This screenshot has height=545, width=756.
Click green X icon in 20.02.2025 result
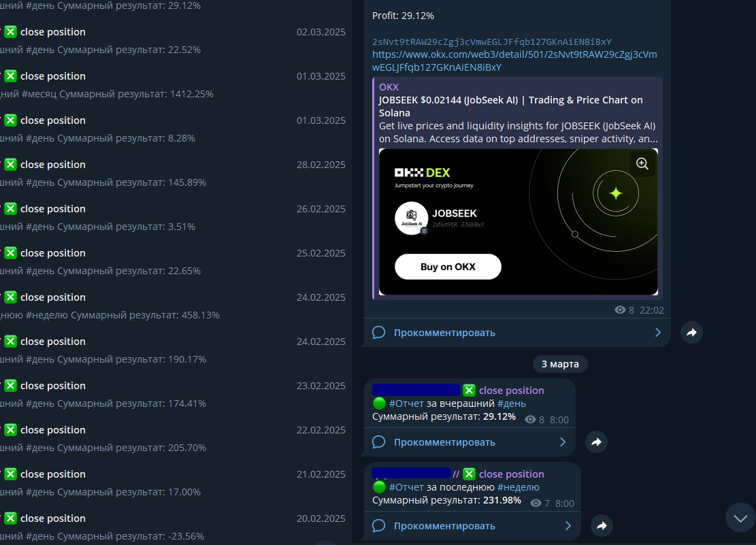[x=11, y=518]
